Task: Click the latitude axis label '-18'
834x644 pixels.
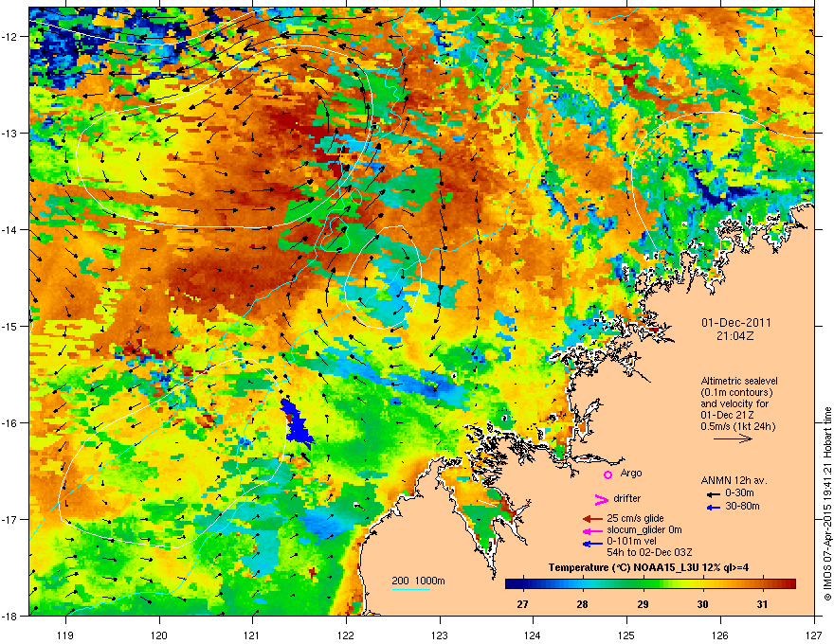Action: click(10, 616)
